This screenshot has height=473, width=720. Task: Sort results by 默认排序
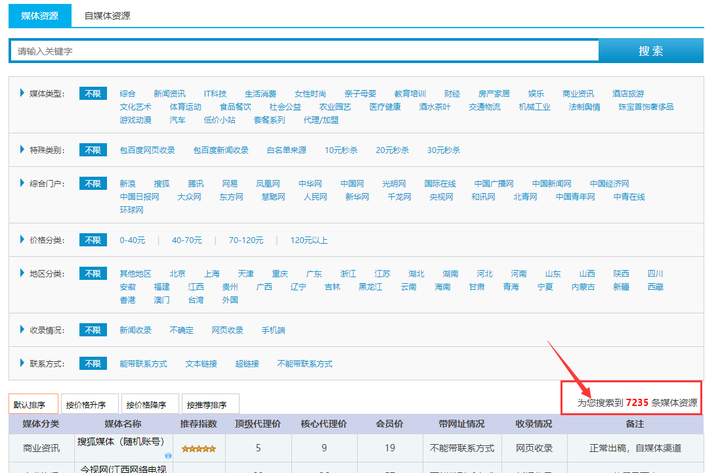tap(33, 404)
